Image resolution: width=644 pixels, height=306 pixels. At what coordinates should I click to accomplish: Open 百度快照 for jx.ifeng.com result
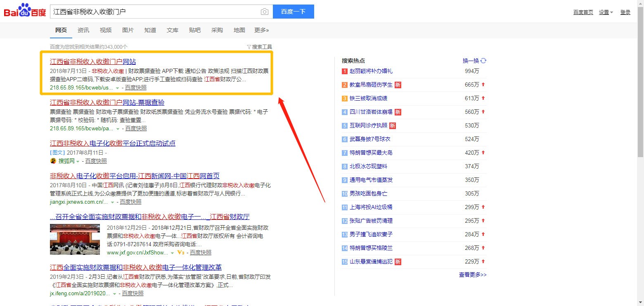133,294
